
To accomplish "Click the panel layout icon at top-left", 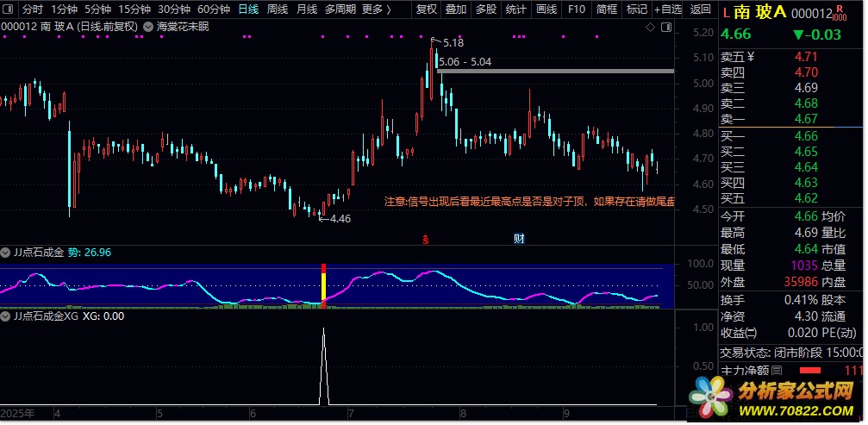I will [9, 9].
